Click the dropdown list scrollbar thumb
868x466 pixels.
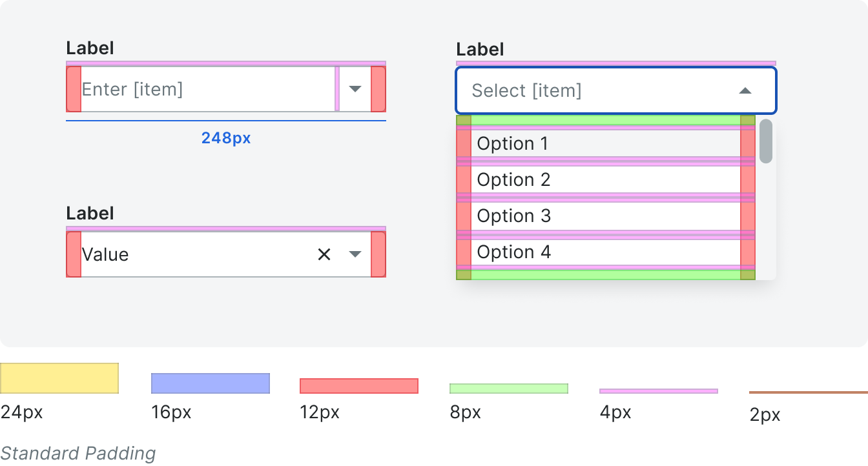pos(766,141)
